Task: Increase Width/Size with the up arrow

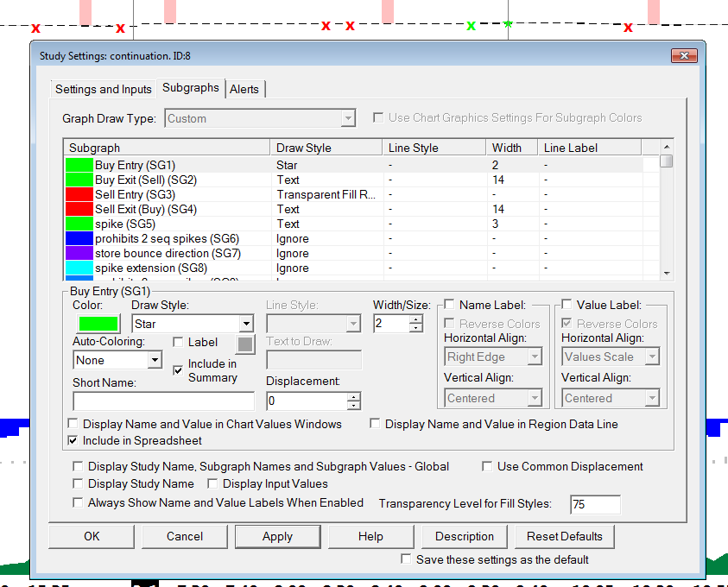Action: click(416, 319)
